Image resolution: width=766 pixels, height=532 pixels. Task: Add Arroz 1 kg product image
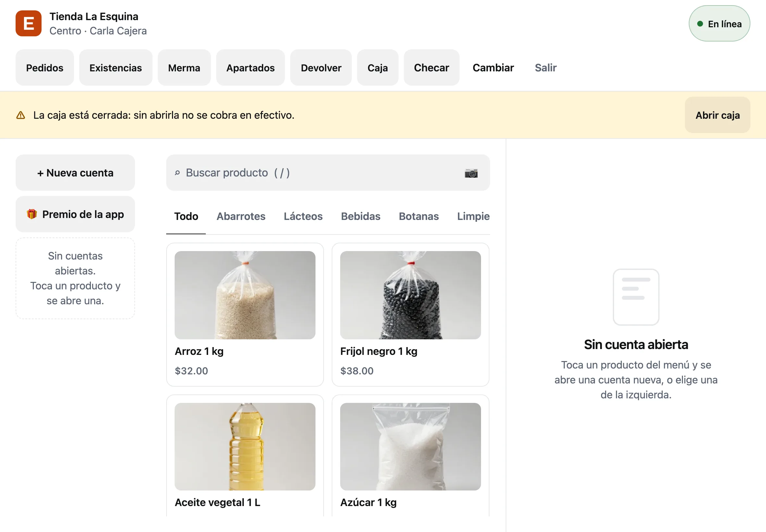pos(245,295)
